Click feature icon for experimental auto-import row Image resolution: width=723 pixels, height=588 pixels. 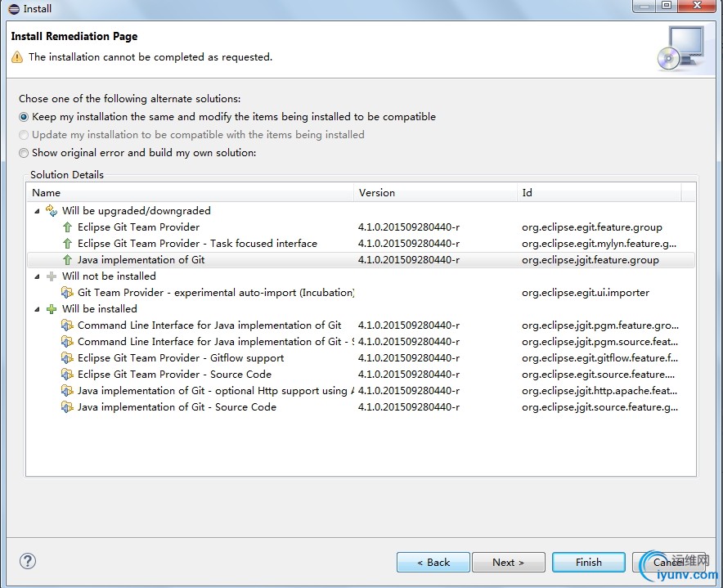(67, 293)
